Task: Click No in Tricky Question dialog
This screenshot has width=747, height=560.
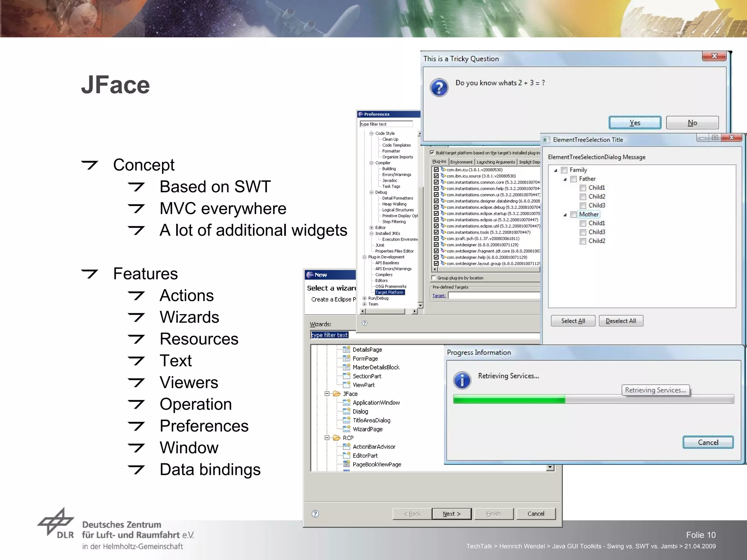Action: click(x=692, y=123)
